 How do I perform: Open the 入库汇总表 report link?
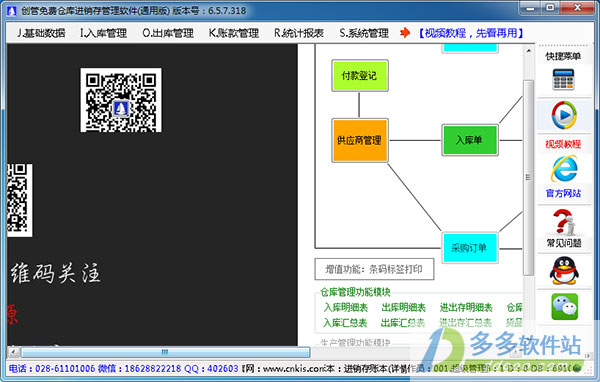click(x=345, y=323)
